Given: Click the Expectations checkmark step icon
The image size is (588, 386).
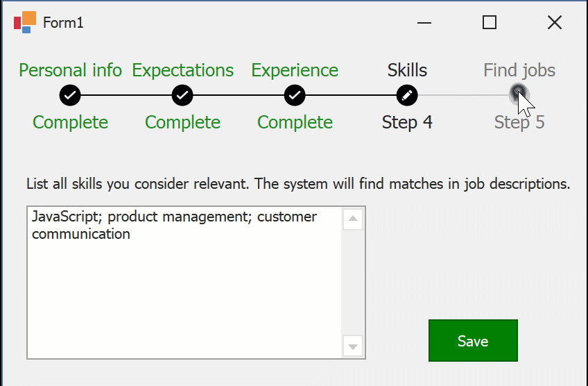Looking at the screenshot, I should (x=182, y=95).
